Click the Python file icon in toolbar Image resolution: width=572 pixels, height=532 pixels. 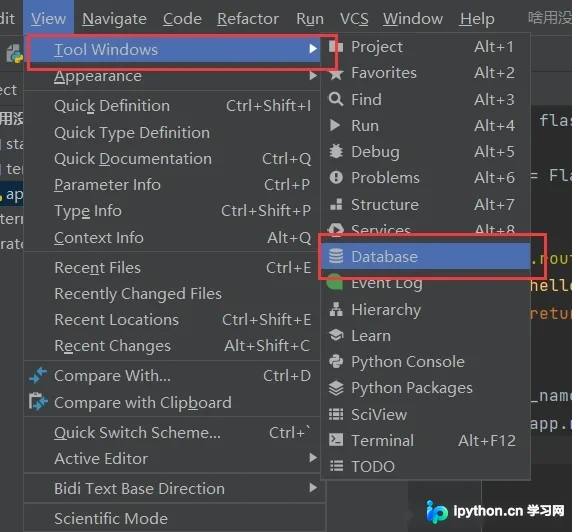click(x=15, y=54)
